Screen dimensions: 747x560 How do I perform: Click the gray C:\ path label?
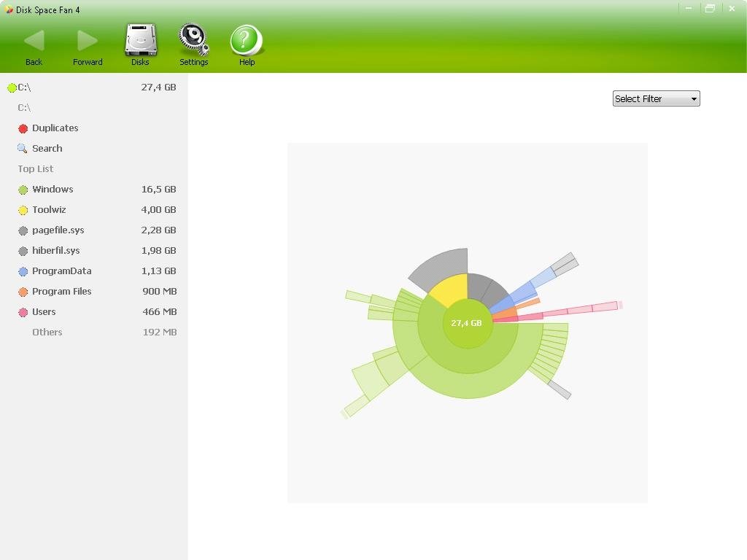(x=24, y=108)
